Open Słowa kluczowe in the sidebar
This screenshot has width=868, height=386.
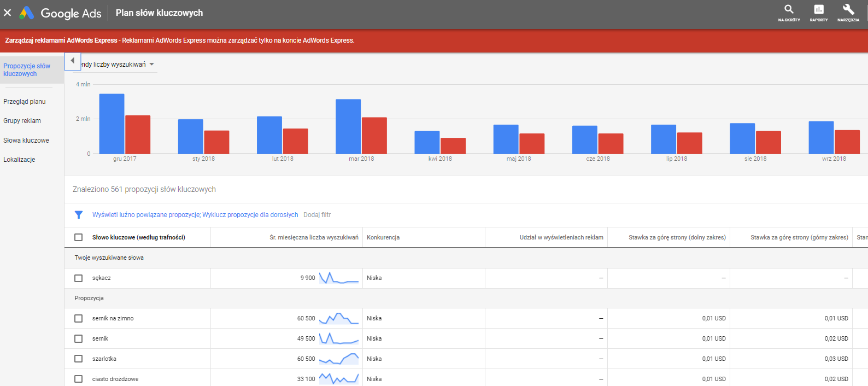[x=26, y=141]
